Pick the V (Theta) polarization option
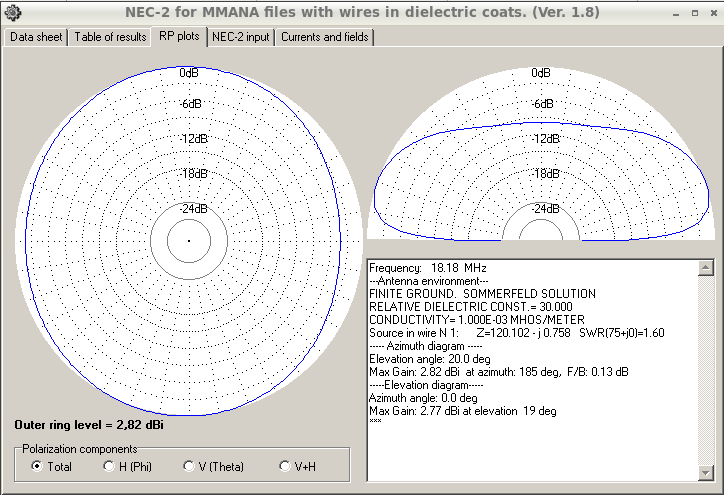Viewport: 724px width, 495px height. pos(189,466)
